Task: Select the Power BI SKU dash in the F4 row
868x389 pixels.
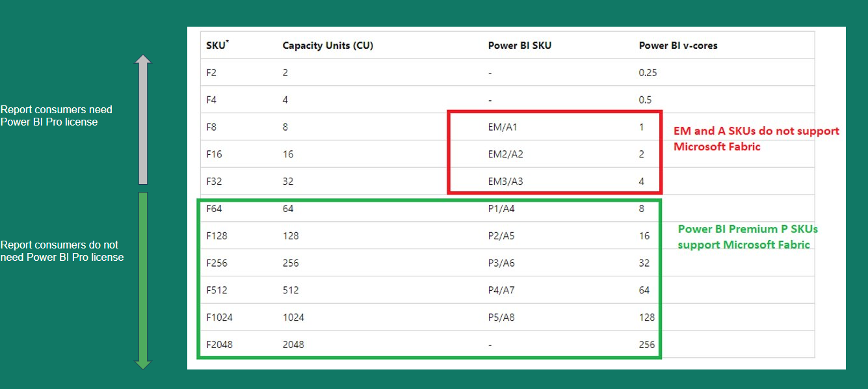Action: [x=490, y=100]
